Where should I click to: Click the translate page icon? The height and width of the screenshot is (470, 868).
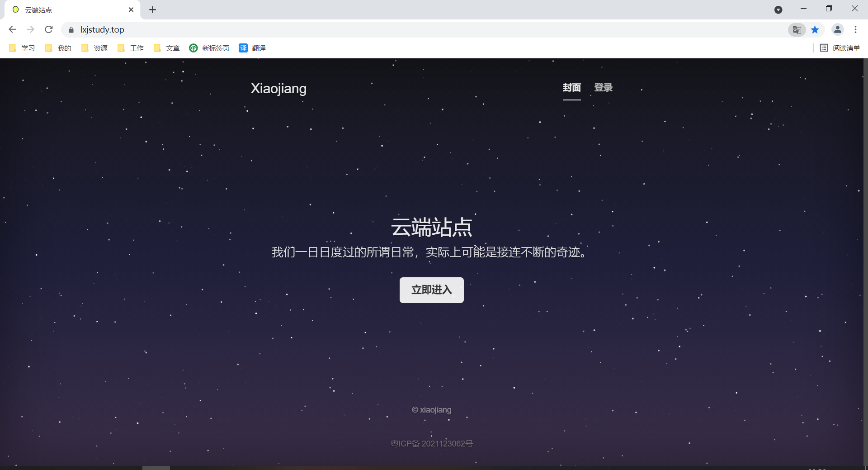(797, 30)
